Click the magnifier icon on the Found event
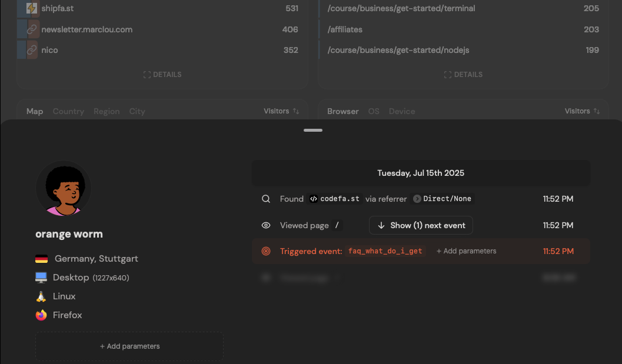622x364 pixels. pos(266,198)
